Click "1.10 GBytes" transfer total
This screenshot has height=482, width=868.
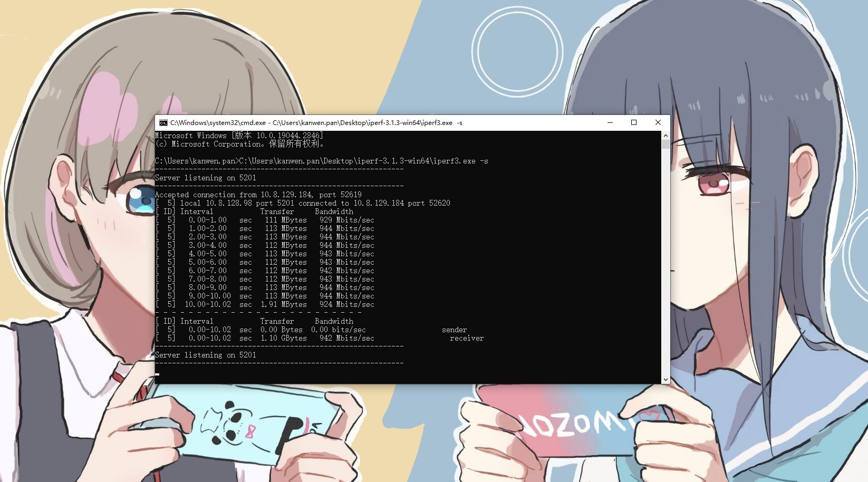click(x=284, y=338)
